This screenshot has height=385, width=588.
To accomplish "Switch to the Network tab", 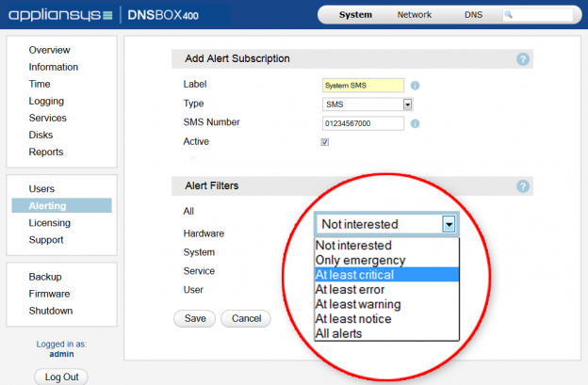I will pos(414,15).
